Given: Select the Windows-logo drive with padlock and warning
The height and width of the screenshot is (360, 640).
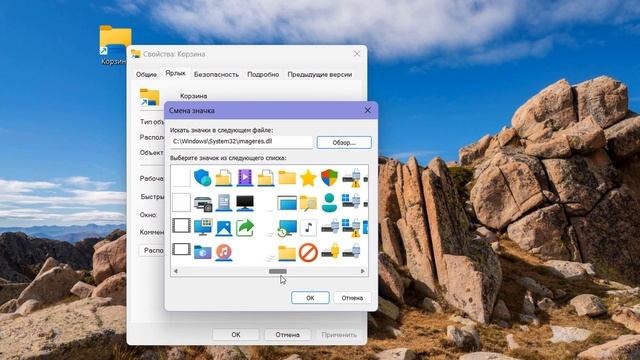Looking at the screenshot, I should 351,227.
